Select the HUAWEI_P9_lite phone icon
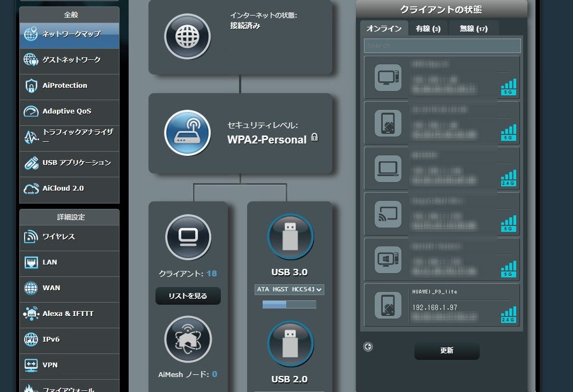Screen dimensions: 573x392 point(389,305)
